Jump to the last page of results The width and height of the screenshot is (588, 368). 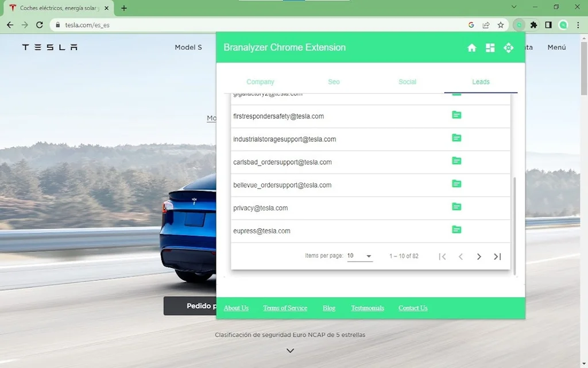(x=497, y=256)
